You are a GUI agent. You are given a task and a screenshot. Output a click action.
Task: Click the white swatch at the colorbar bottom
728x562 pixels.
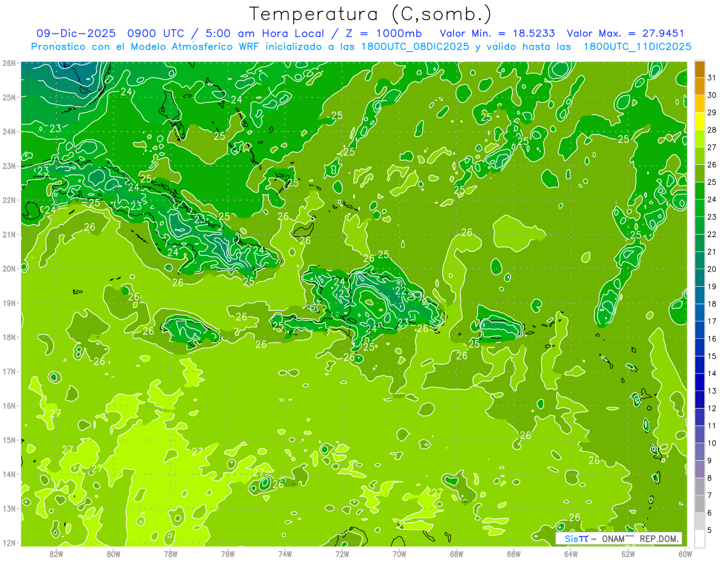[699, 538]
